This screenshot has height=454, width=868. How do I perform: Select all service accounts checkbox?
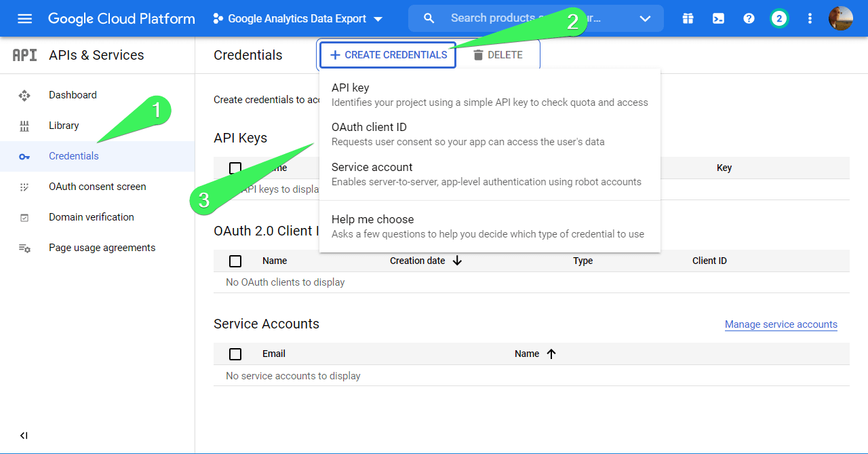pyautogui.click(x=235, y=354)
